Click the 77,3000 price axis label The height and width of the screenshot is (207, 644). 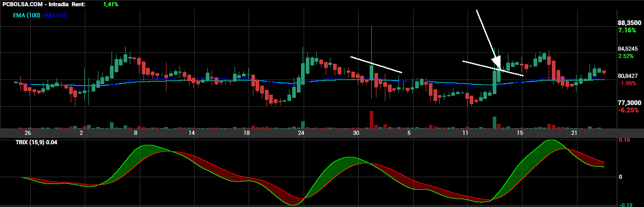coord(629,103)
